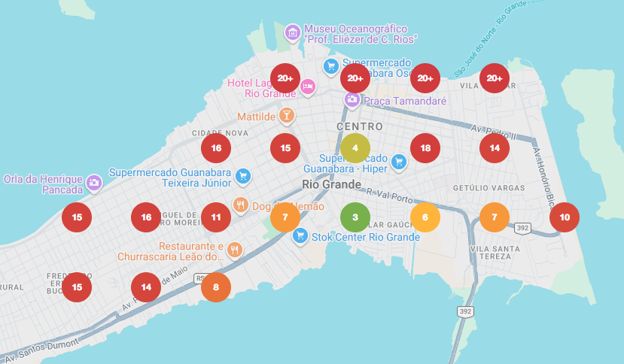This screenshot has height=364, width=624.
Task: Click the Guanabara Teixeira Júnior cart pin
Action: click(x=243, y=177)
